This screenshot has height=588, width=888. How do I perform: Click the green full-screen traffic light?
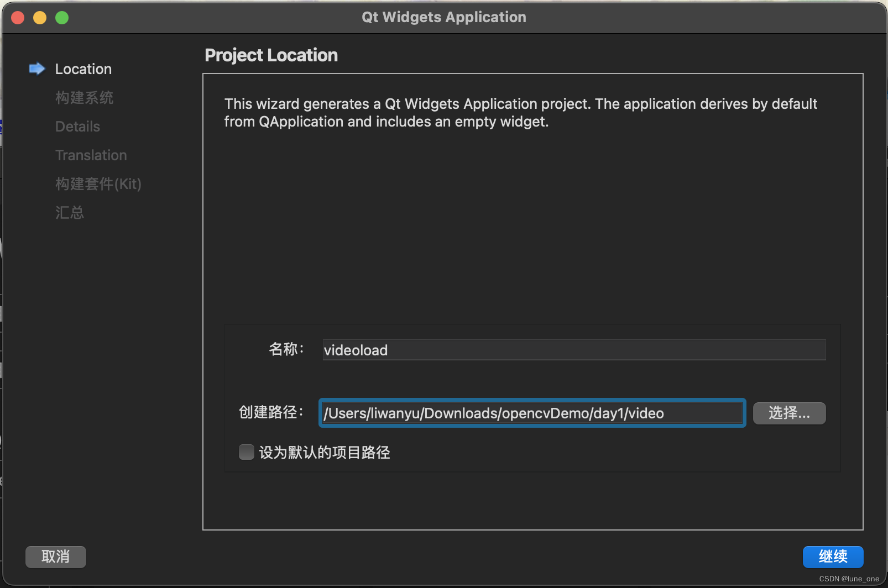(62, 17)
